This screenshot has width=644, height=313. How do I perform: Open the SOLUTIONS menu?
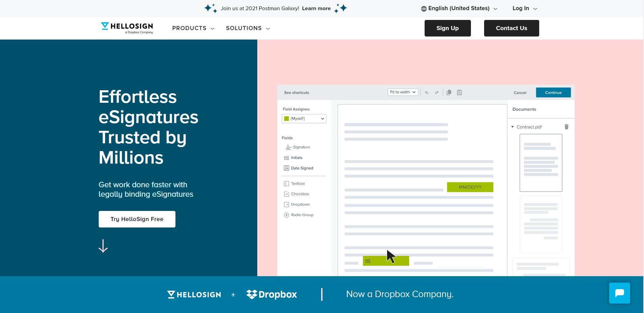point(248,28)
